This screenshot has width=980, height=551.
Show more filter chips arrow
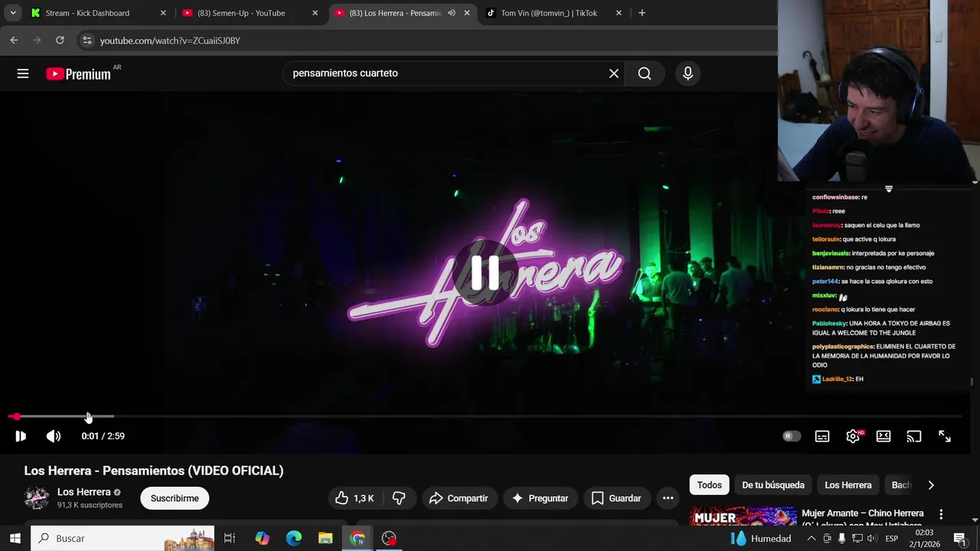(x=931, y=485)
